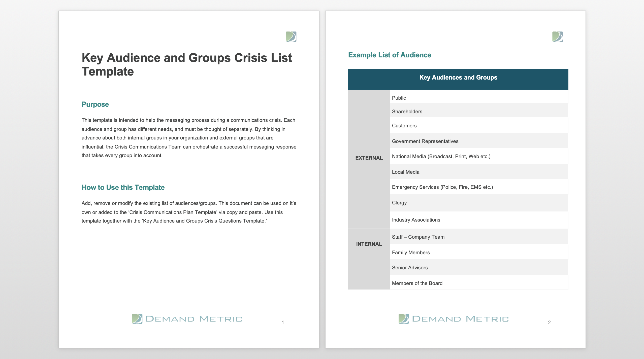Click the 'National Media (Broadcast, Print, Web etc.)' row

[479, 156]
